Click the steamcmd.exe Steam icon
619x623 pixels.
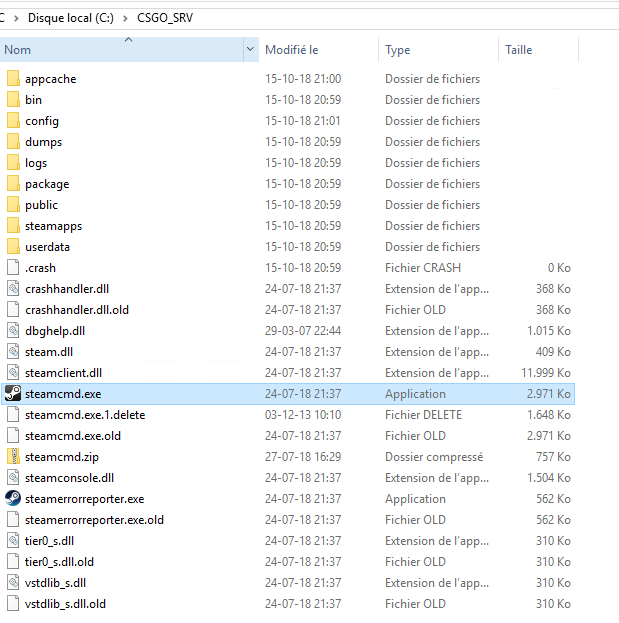(x=13, y=394)
